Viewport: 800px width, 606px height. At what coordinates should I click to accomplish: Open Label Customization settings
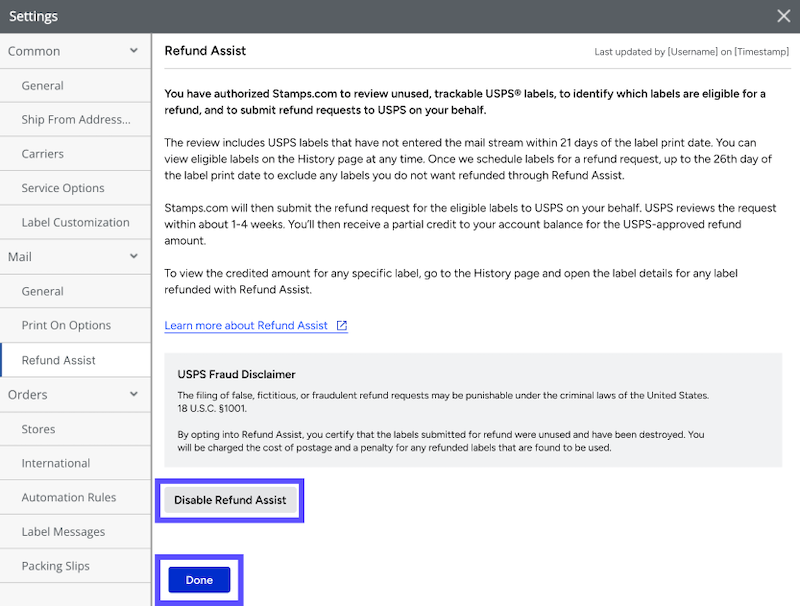tap(76, 222)
